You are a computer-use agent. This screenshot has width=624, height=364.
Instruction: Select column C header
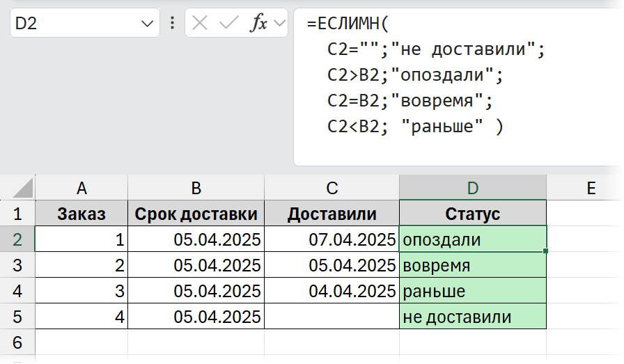[332, 188]
